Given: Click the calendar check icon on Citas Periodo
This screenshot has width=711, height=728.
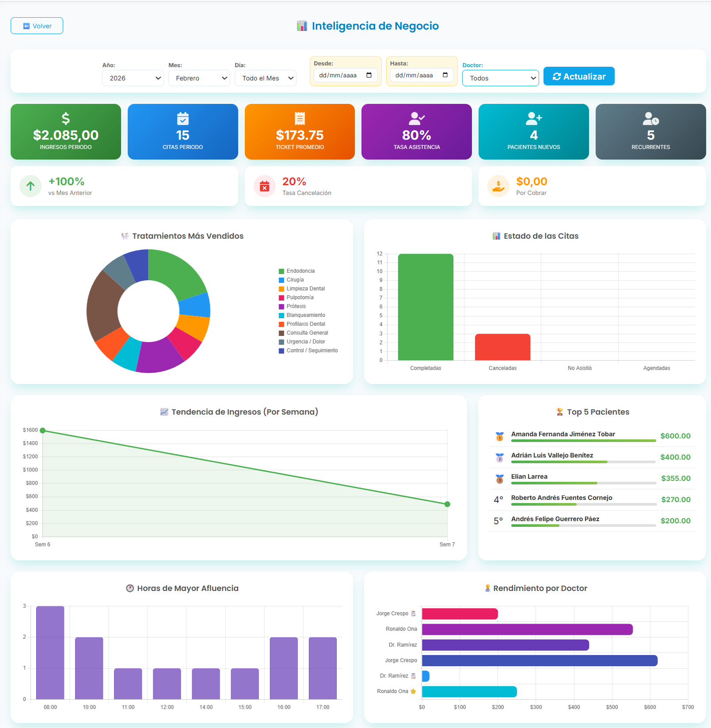Looking at the screenshot, I should [x=183, y=118].
